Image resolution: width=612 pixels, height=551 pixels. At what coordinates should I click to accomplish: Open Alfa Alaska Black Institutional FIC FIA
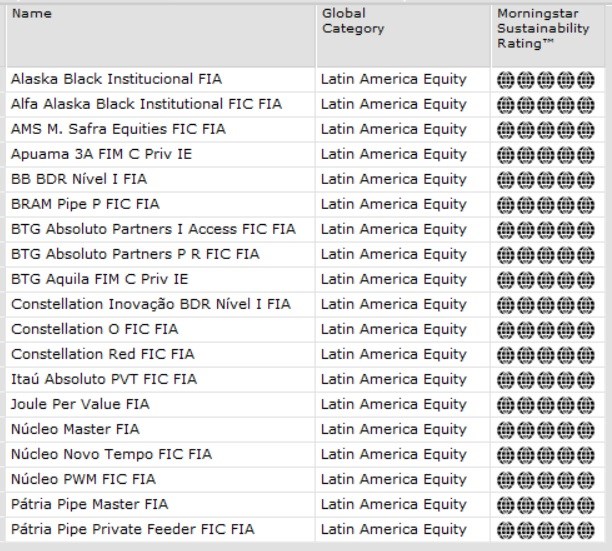pos(146,104)
